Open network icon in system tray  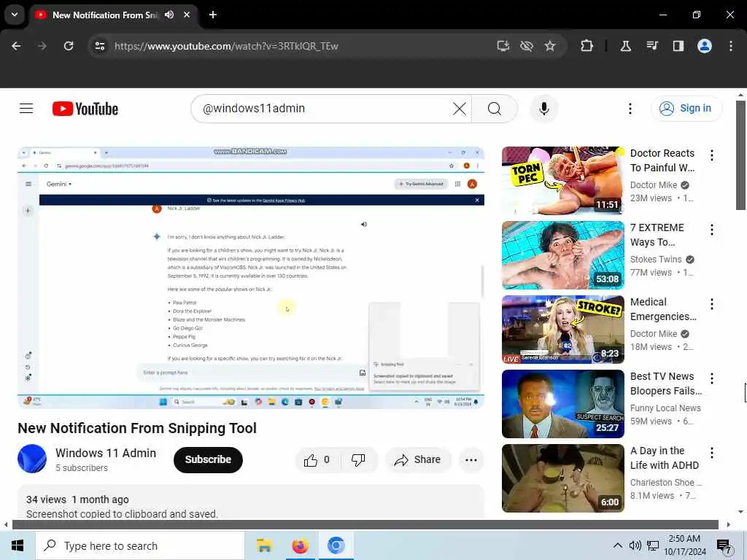(x=653, y=545)
